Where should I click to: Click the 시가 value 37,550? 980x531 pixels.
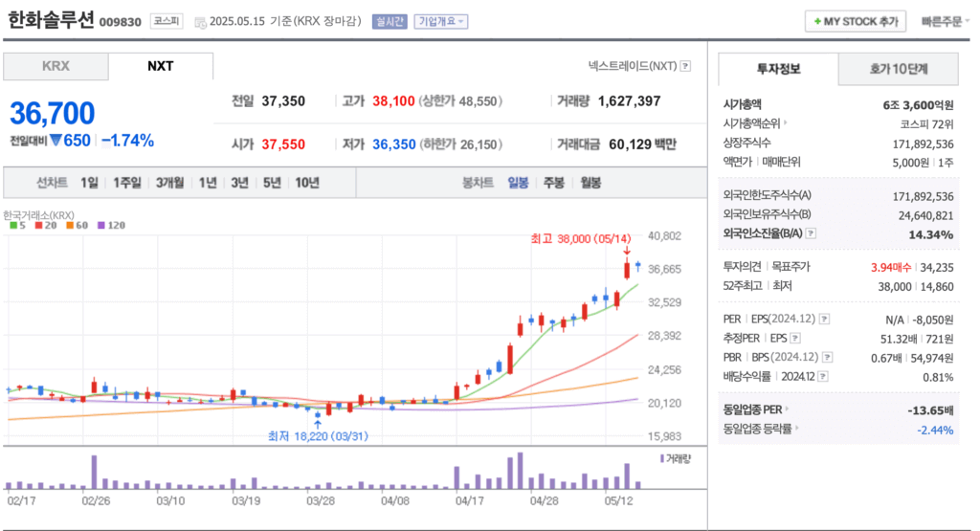pos(283,144)
